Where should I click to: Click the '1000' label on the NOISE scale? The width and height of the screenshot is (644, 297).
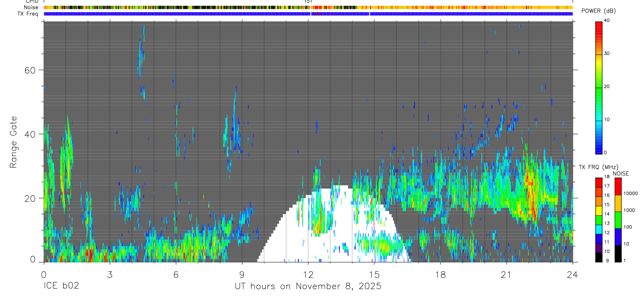point(629,210)
